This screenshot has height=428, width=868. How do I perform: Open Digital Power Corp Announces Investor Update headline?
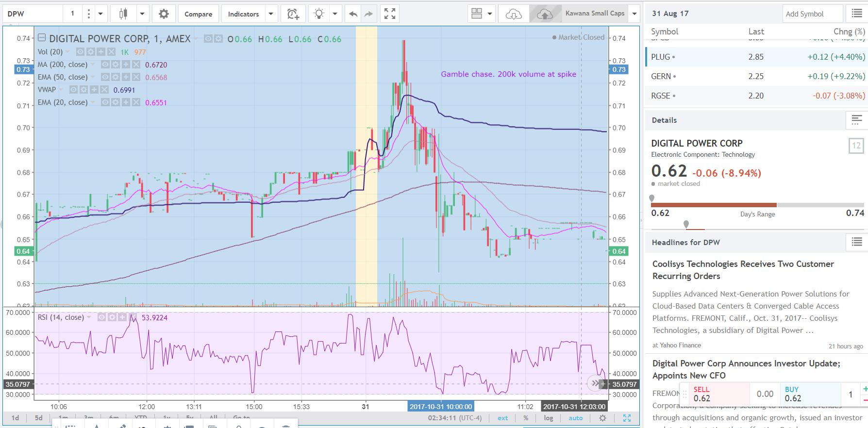pos(746,369)
